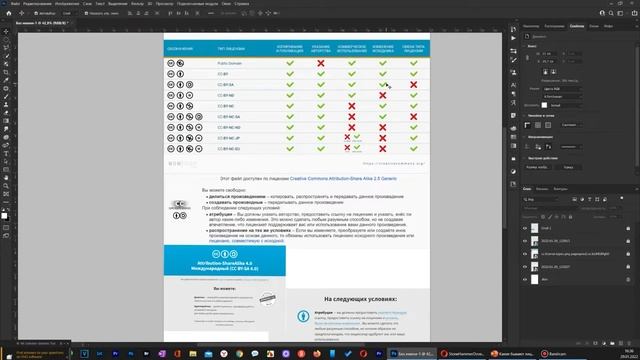The height and width of the screenshot is (360, 640).
Task: Collapse the Canvas section in Properties
Action: pos(525,46)
